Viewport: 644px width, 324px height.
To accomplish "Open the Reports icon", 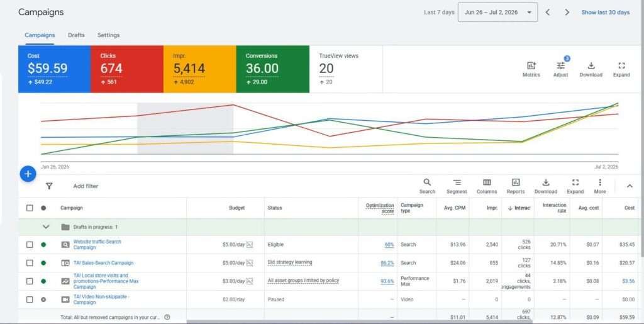I will coord(516,182).
